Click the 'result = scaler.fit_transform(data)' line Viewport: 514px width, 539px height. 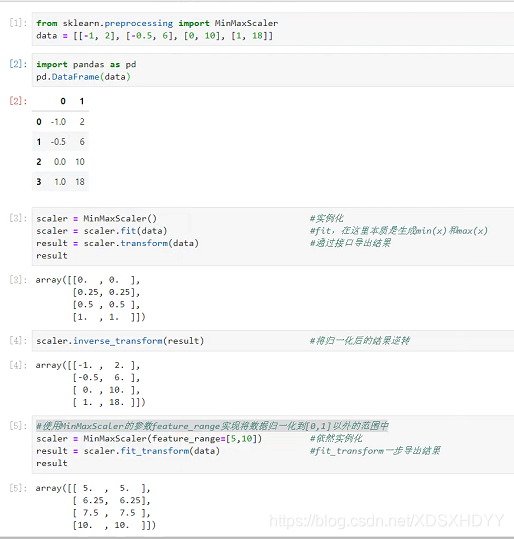pyautogui.click(x=128, y=451)
